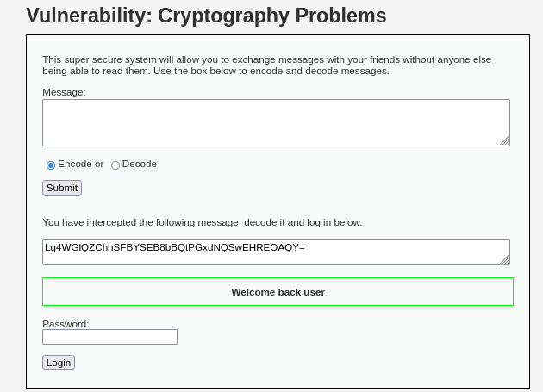The image size is (543, 392).
Task: Click the "Password:" label
Action: pos(66,324)
